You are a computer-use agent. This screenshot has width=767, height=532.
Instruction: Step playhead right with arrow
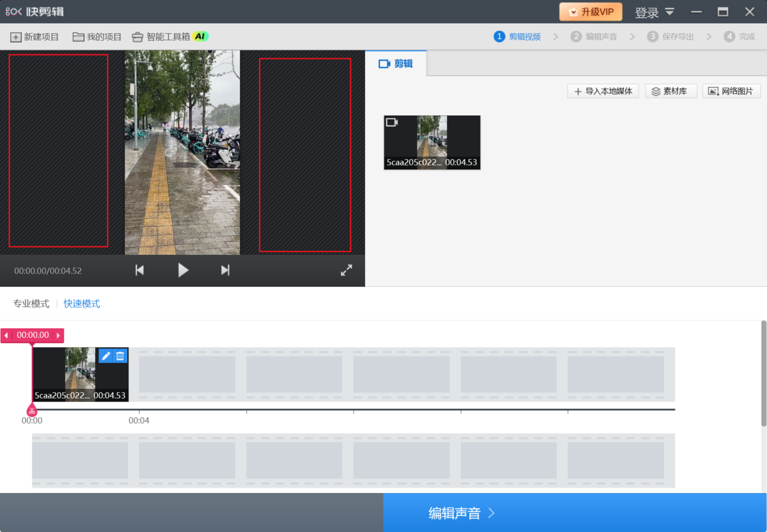tap(58, 335)
